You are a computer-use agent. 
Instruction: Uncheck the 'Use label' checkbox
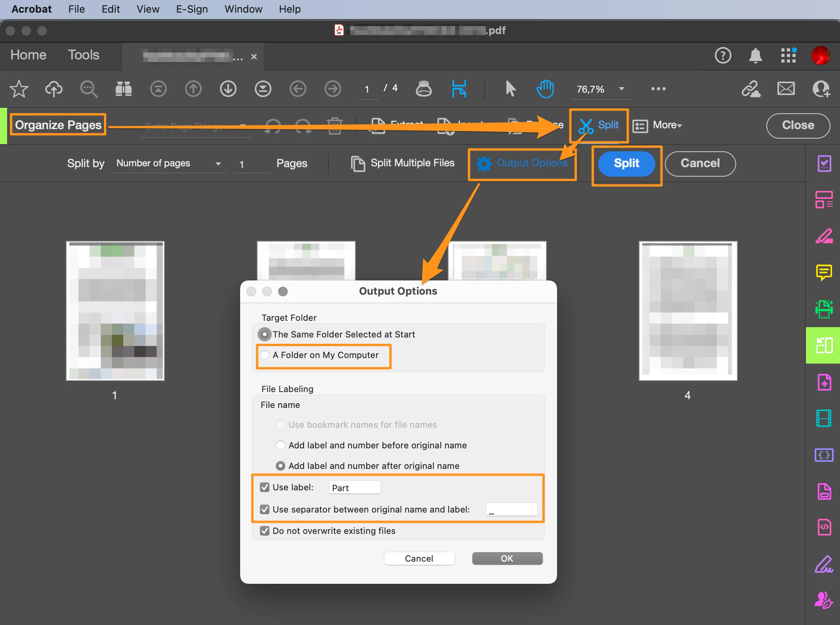[265, 487]
